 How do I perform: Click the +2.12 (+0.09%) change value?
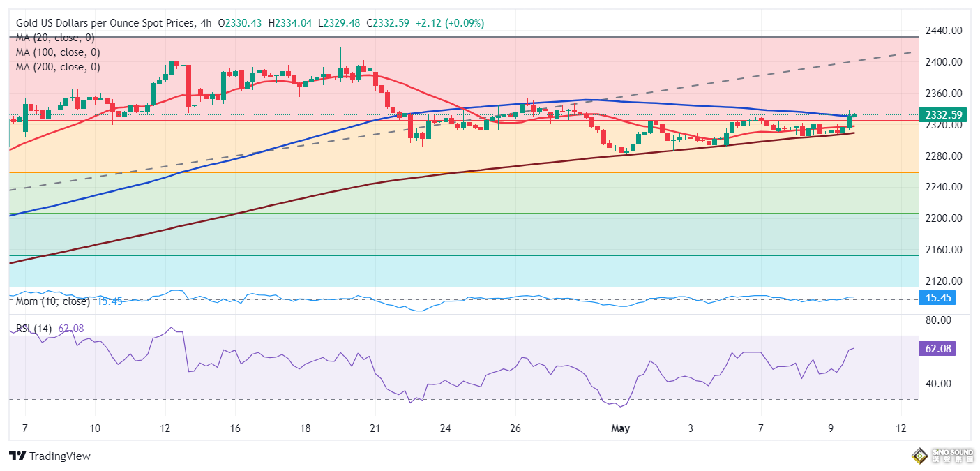pos(449,23)
